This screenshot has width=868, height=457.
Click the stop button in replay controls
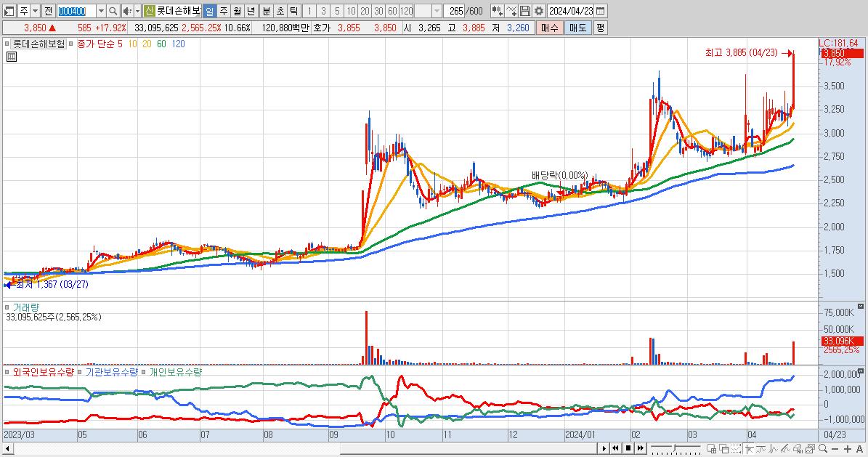coord(628,448)
